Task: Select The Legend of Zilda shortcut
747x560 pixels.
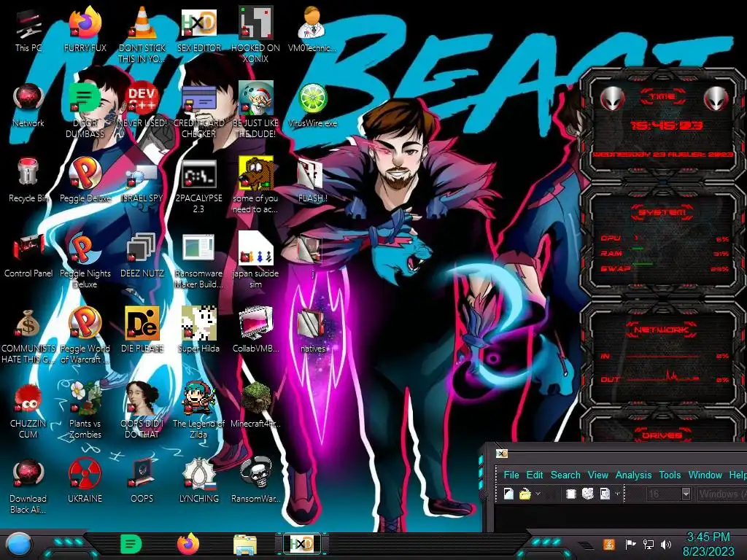Action: point(198,411)
